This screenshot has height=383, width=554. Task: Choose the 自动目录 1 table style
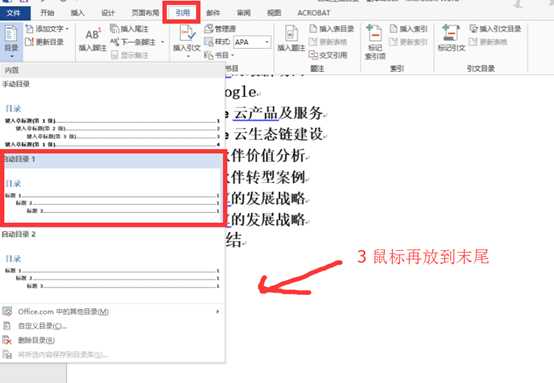click(112, 189)
